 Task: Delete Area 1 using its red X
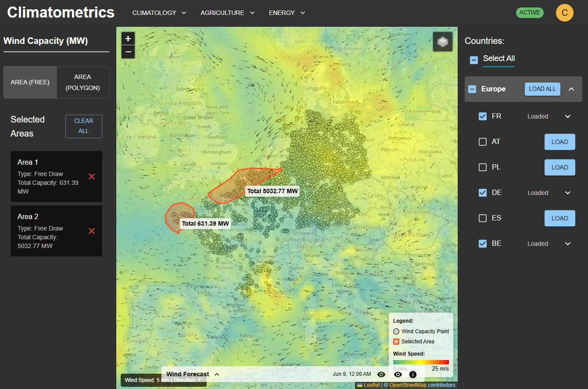(91, 176)
